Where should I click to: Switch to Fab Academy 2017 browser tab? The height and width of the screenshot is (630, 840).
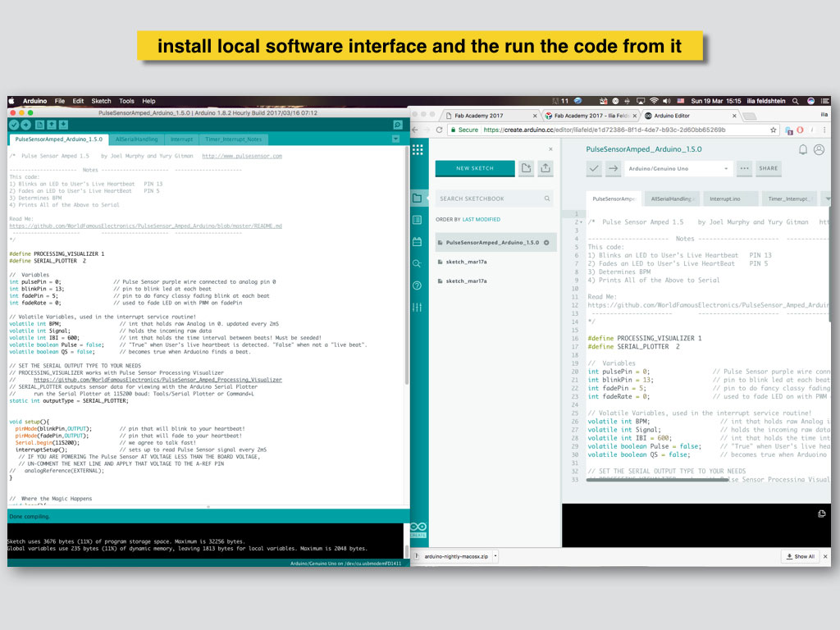click(x=489, y=115)
